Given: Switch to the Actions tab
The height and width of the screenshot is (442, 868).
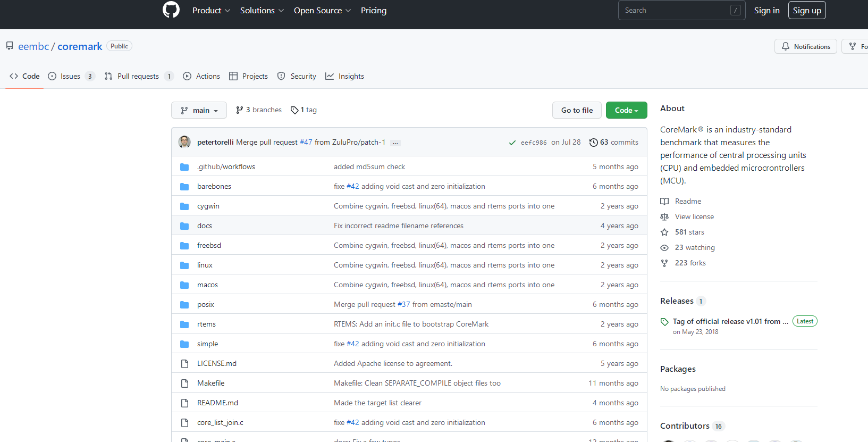Looking at the screenshot, I should point(201,76).
